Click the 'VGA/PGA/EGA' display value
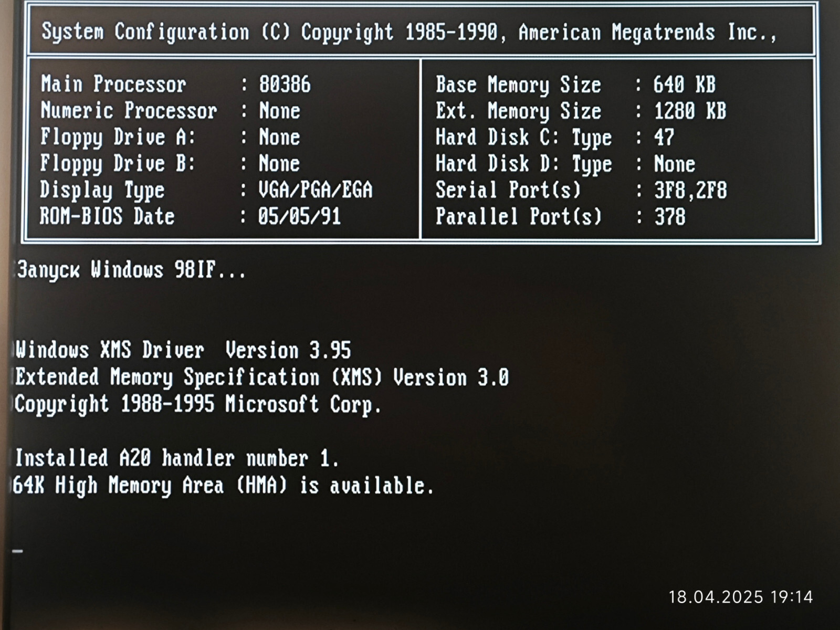The height and width of the screenshot is (630, 840). [x=316, y=190]
